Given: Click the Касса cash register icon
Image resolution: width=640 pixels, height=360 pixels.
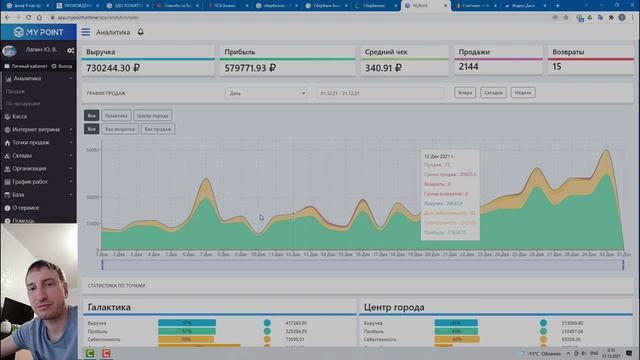Looking at the screenshot, I should pos(7,117).
